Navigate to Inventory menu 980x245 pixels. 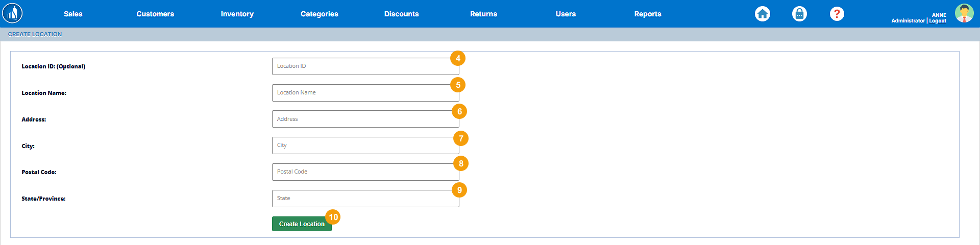coord(237,14)
